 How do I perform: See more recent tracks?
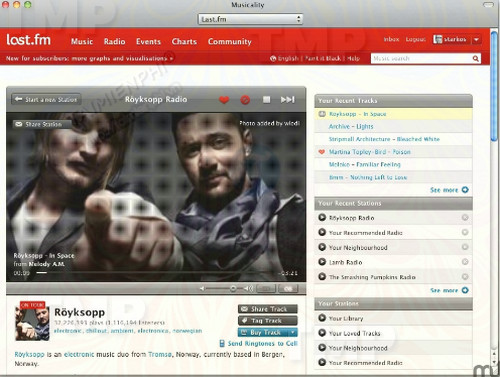tap(449, 190)
